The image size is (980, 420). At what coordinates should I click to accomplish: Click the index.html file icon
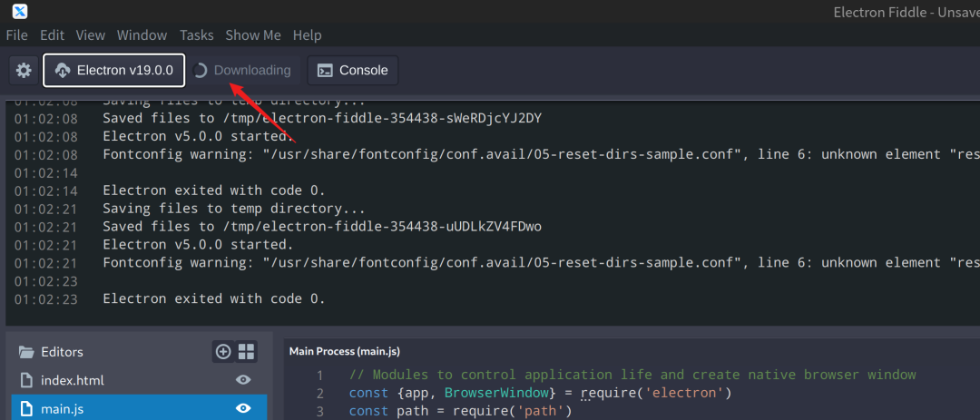click(25, 380)
